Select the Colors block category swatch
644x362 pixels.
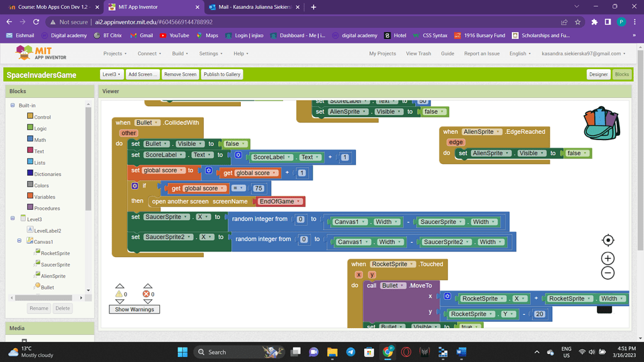point(30,185)
